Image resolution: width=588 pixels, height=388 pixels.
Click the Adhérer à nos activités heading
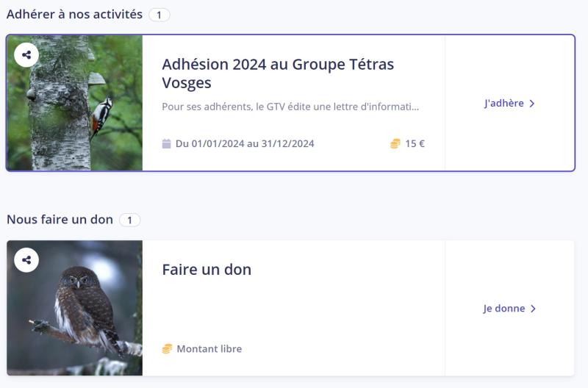pos(74,15)
